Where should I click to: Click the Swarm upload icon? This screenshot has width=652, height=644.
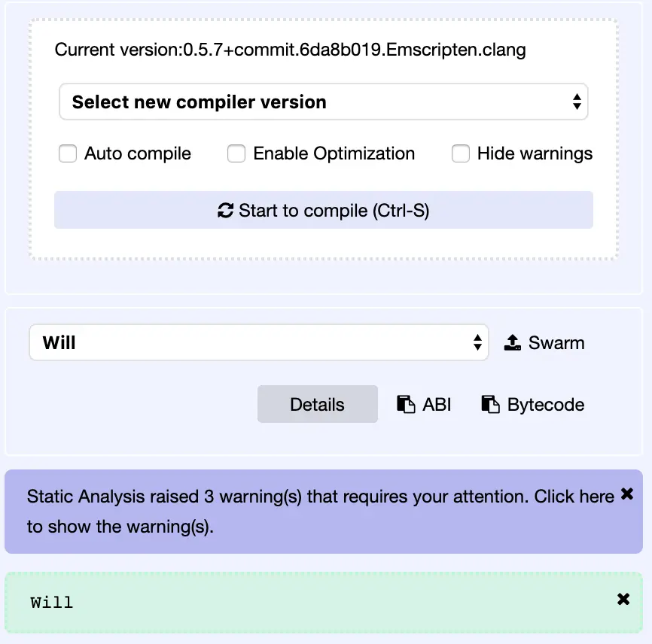[x=513, y=342]
